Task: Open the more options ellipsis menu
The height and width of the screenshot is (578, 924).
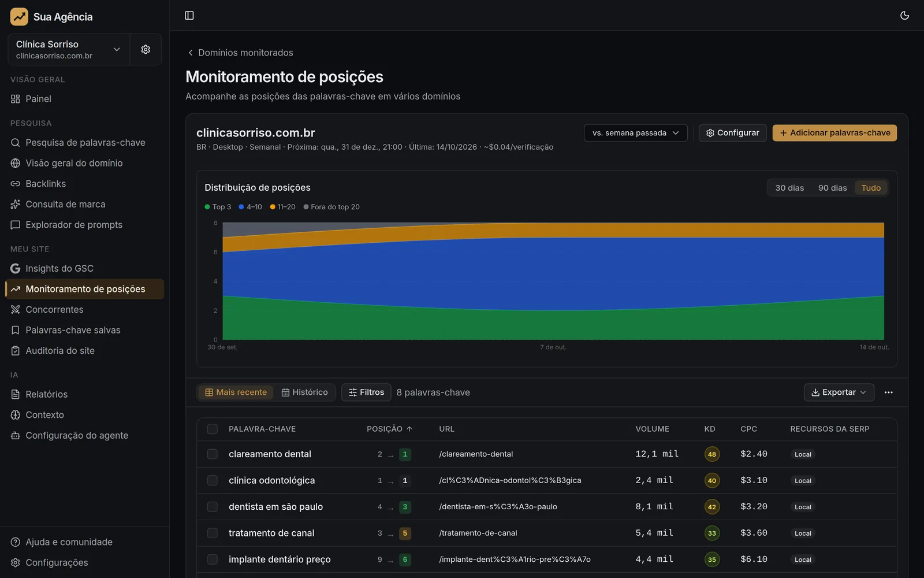Action: click(x=888, y=392)
